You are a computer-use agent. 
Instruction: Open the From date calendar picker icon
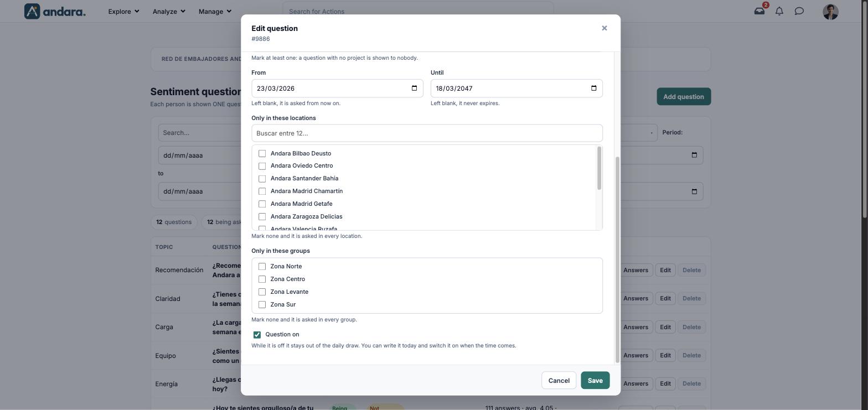tap(414, 89)
